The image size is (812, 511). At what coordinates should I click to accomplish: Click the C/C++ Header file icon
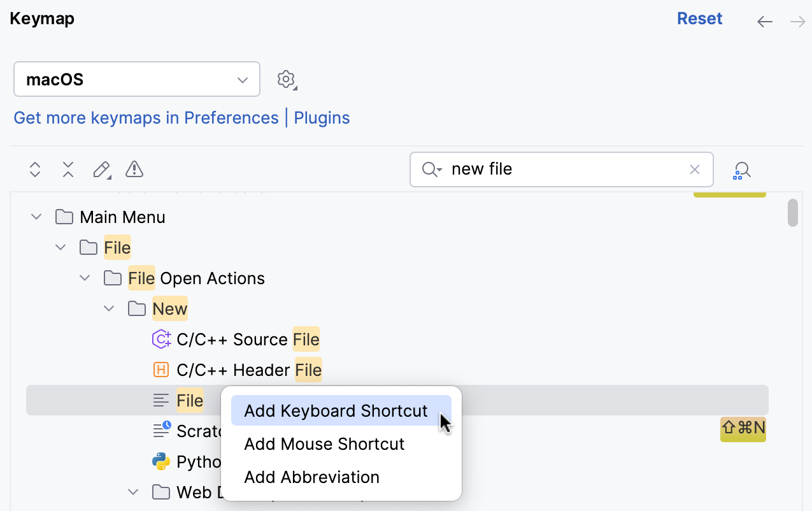(x=162, y=370)
